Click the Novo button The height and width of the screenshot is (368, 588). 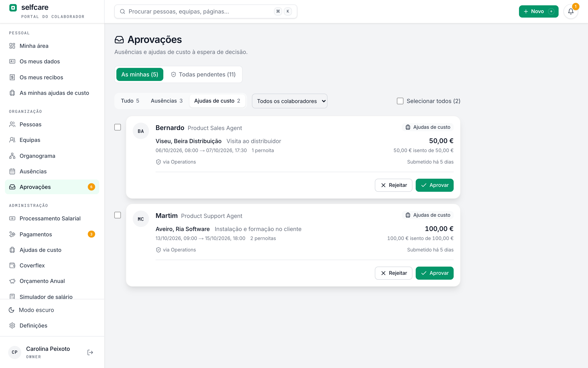(x=538, y=11)
